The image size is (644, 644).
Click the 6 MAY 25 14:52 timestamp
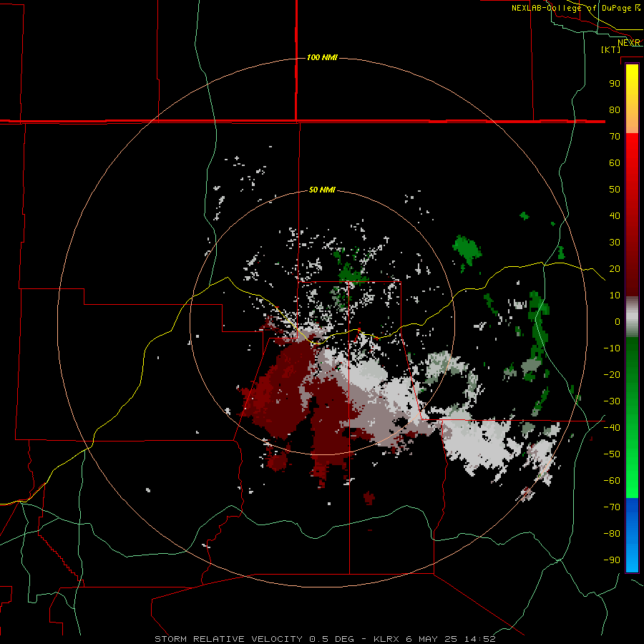coord(451,639)
